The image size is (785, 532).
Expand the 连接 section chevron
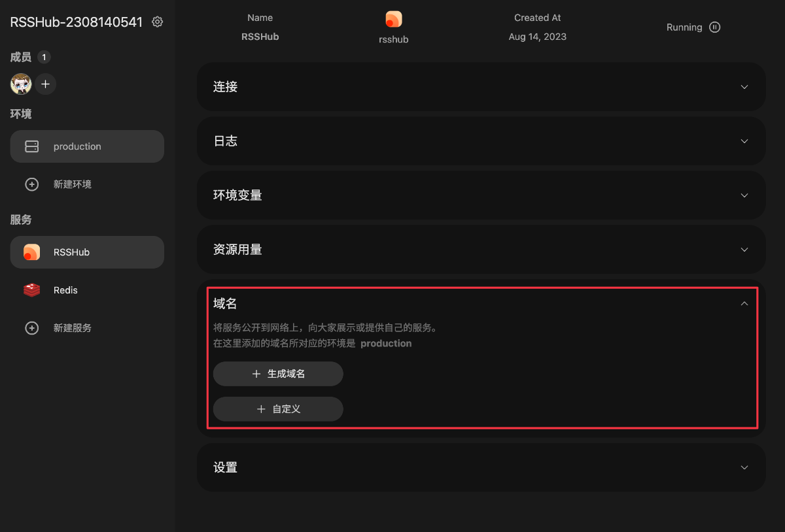click(x=744, y=87)
